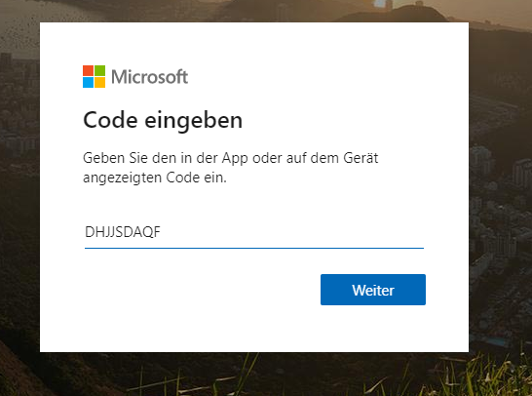Click the word Gerät in the instructions
Screen dimensions: 532x396
click(x=361, y=158)
